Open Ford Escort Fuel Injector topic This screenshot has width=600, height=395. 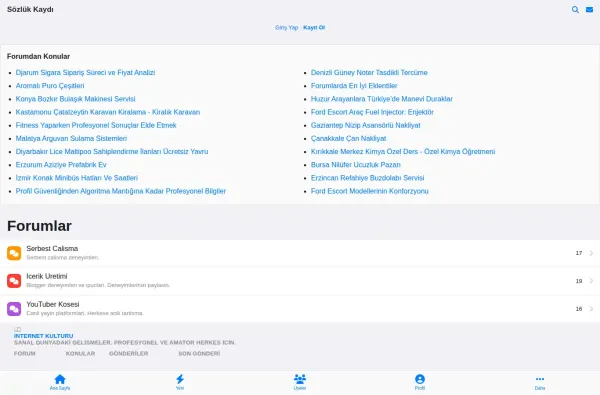click(x=372, y=112)
